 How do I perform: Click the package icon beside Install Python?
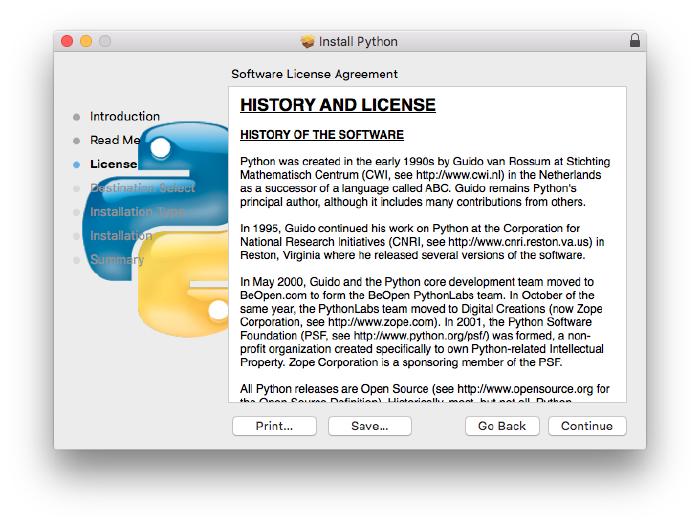coord(307,42)
